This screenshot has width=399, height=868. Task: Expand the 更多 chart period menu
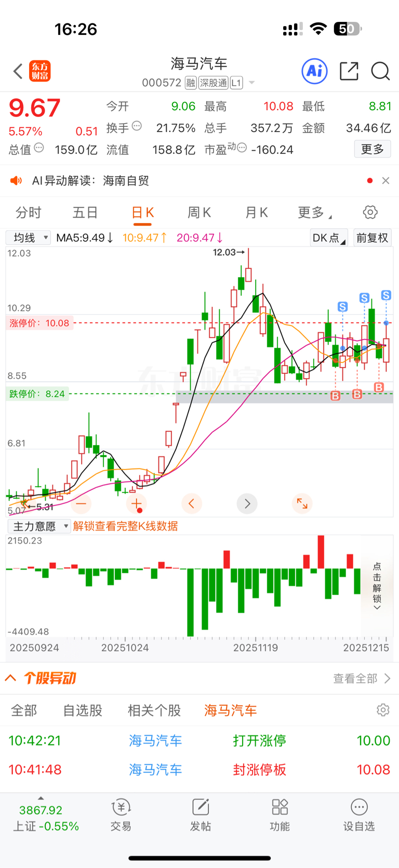pos(315,212)
